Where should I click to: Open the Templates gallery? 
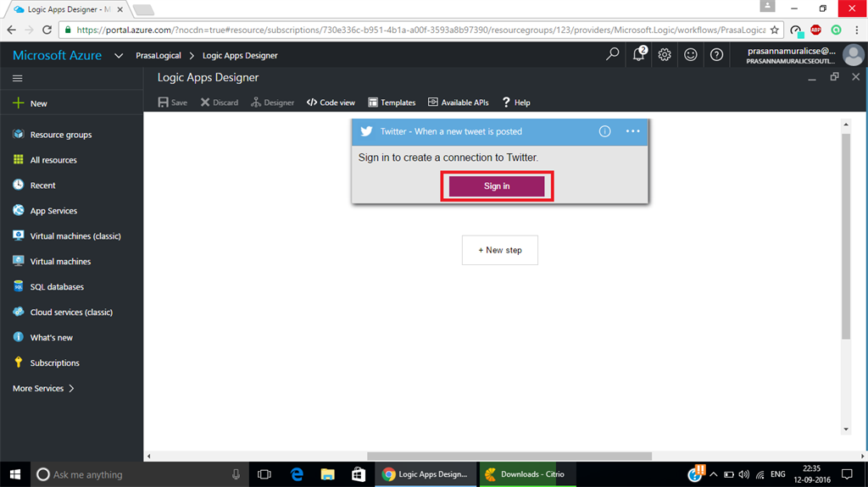[392, 102]
